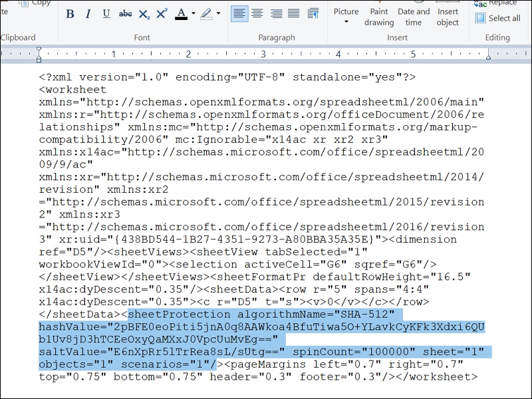Open Picture dropdown

(346, 15)
